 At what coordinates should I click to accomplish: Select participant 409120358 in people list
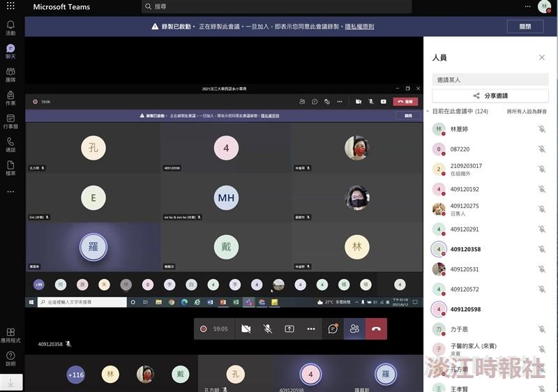coord(490,249)
